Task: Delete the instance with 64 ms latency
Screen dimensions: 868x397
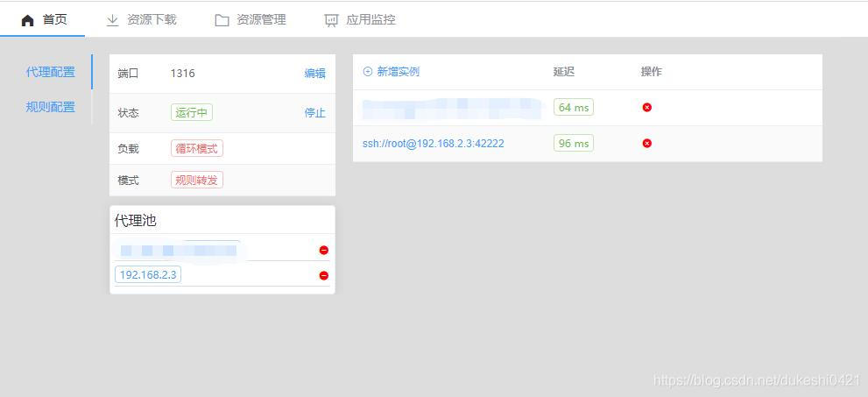Action: [646, 108]
